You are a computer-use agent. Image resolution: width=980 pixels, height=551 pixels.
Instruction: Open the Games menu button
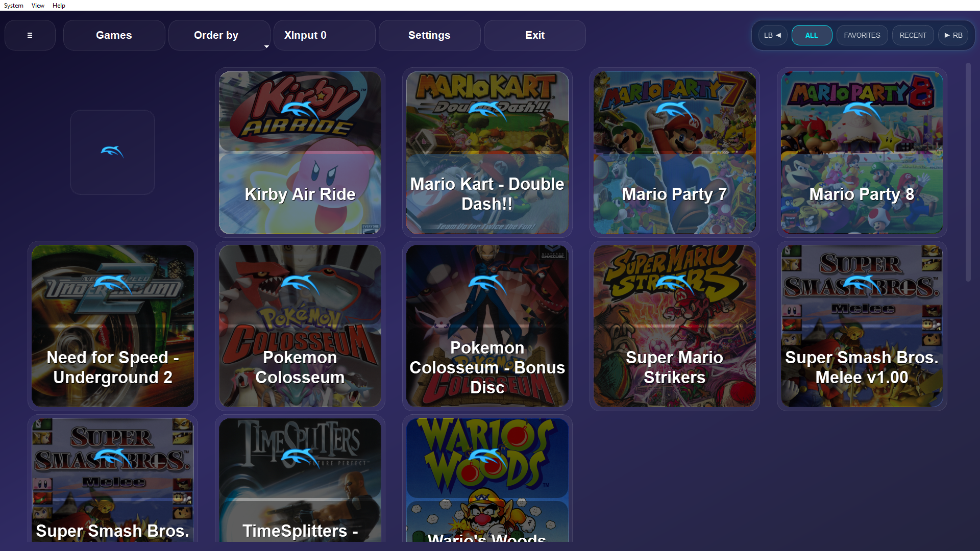point(114,35)
